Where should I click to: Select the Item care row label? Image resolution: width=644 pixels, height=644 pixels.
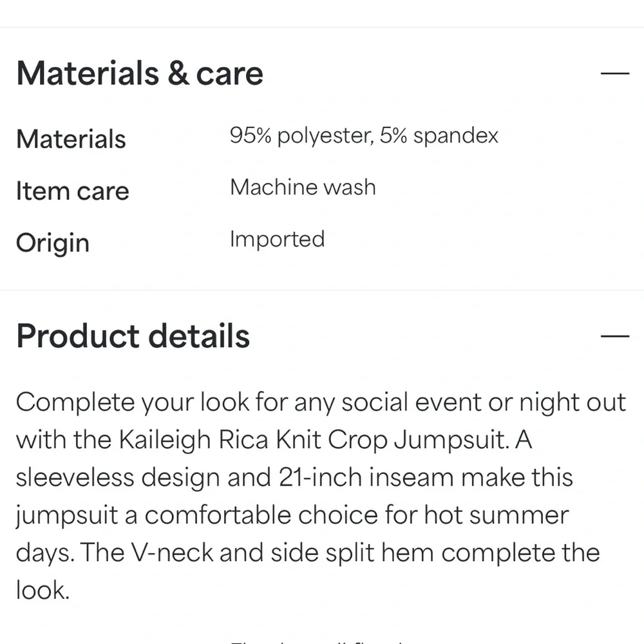[x=73, y=191]
